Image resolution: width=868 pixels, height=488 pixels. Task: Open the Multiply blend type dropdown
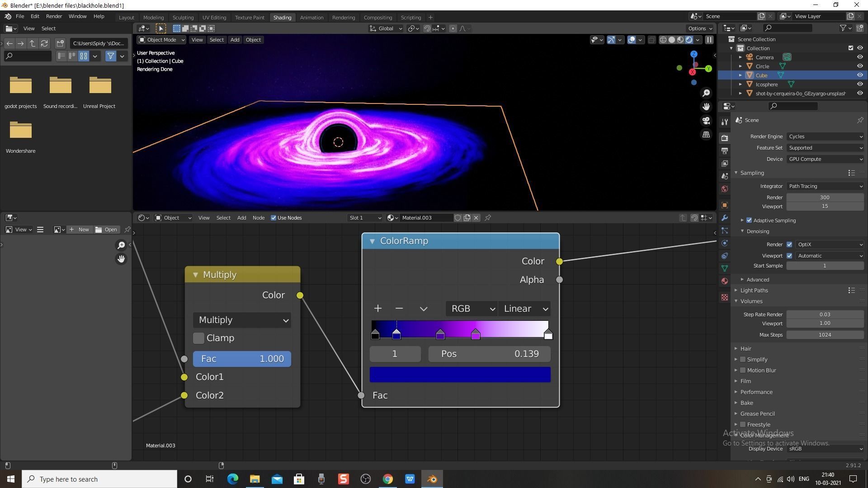[x=242, y=320]
